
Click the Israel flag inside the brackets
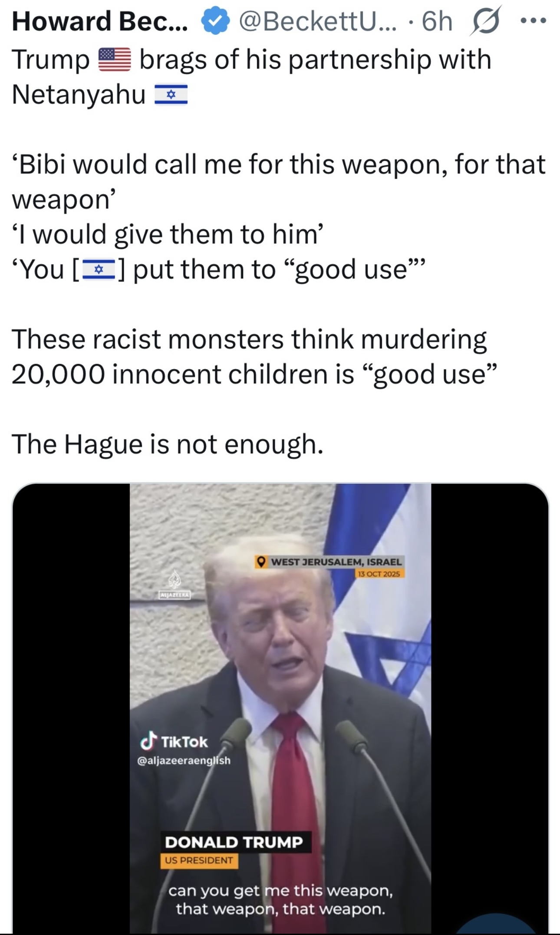pyautogui.click(x=99, y=270)
